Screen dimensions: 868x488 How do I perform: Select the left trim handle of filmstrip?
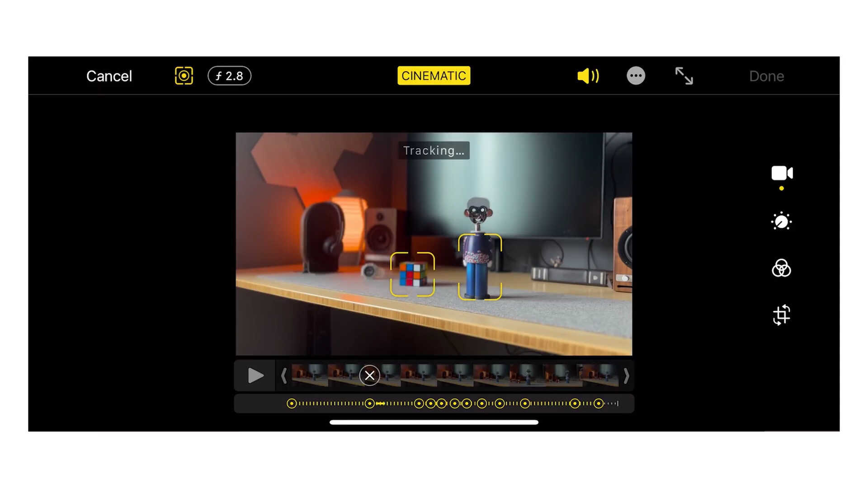pyautogui.click(x=284, y=375)
